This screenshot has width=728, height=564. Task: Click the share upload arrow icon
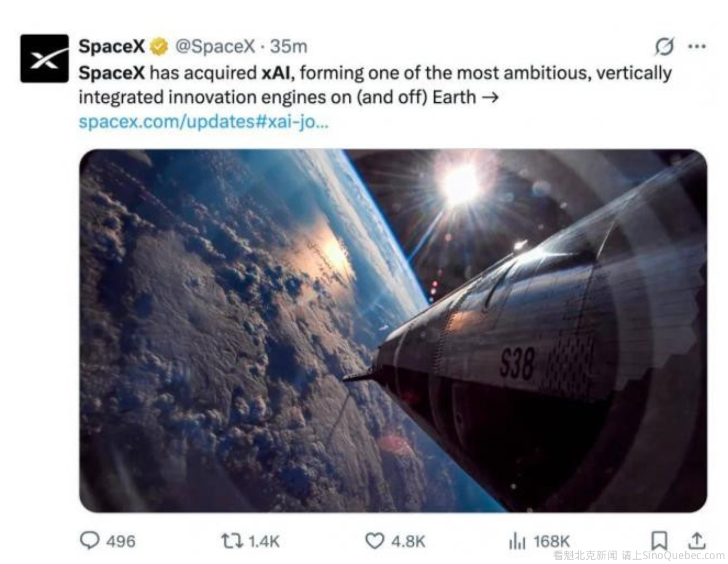click(x=697, y=540)
